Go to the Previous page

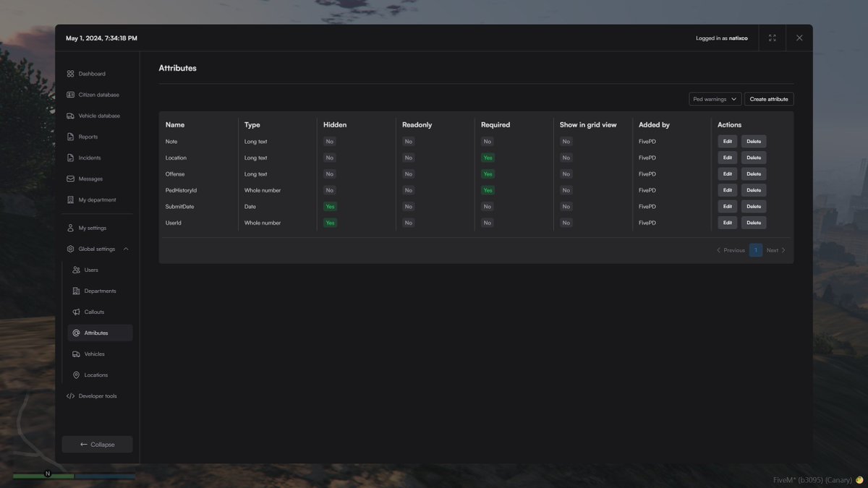[731, 250]
